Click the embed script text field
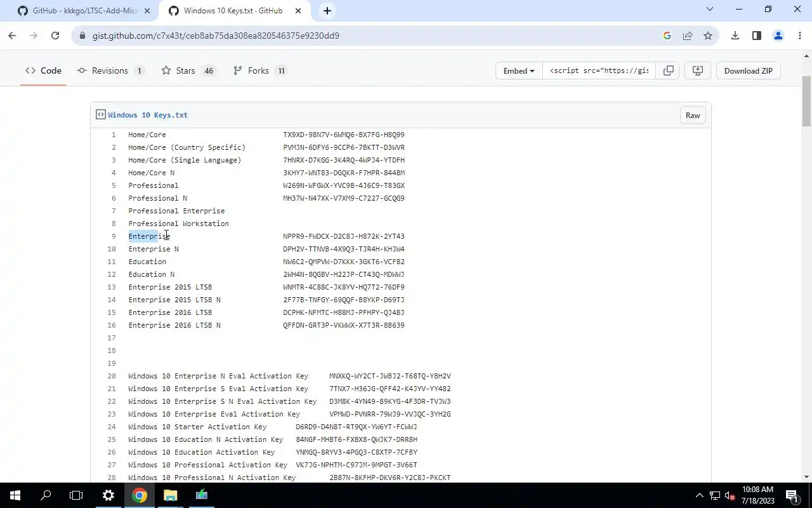 click(x=599, y=70)
